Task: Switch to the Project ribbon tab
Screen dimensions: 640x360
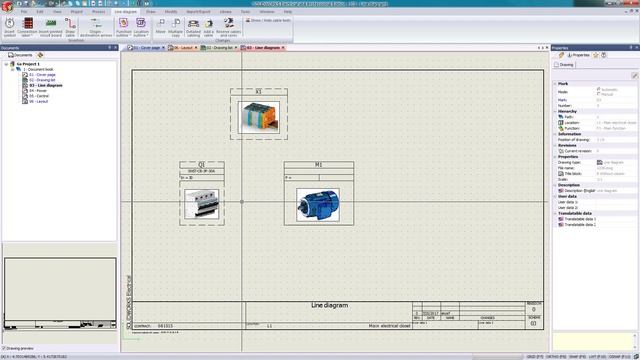Action: 76,12
